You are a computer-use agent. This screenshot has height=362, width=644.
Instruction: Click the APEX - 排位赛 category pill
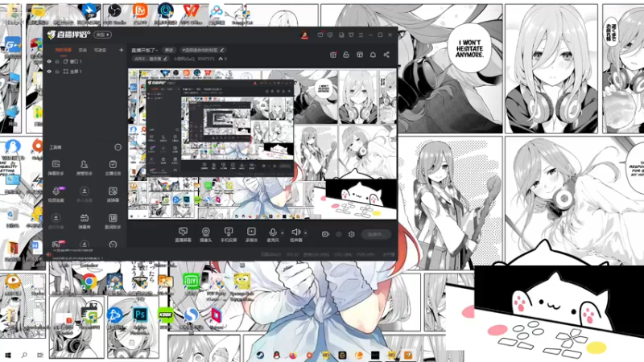click(151, 59)
